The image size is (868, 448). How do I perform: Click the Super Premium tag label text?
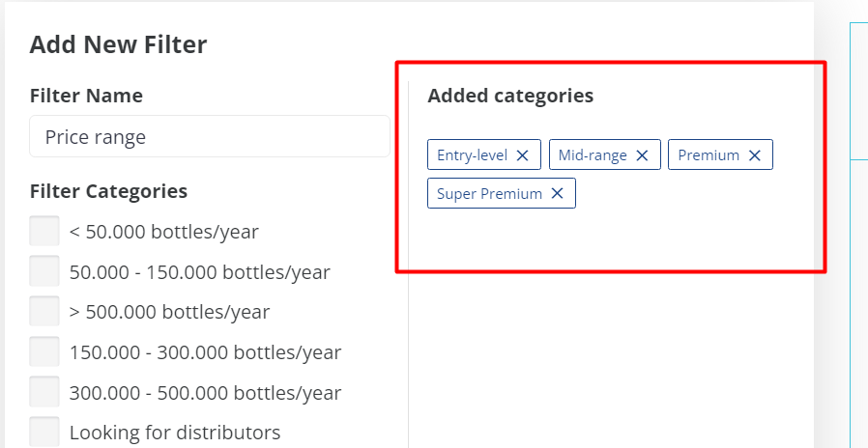(489, 194)
